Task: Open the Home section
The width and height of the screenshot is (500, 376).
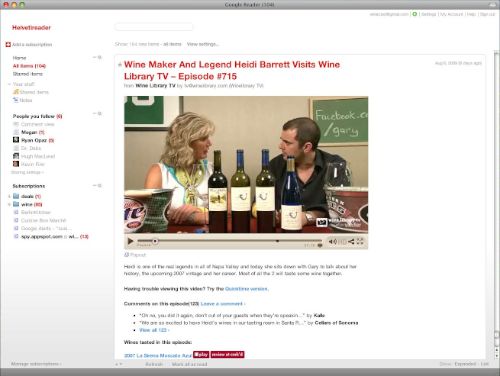Action: [19, 58]
